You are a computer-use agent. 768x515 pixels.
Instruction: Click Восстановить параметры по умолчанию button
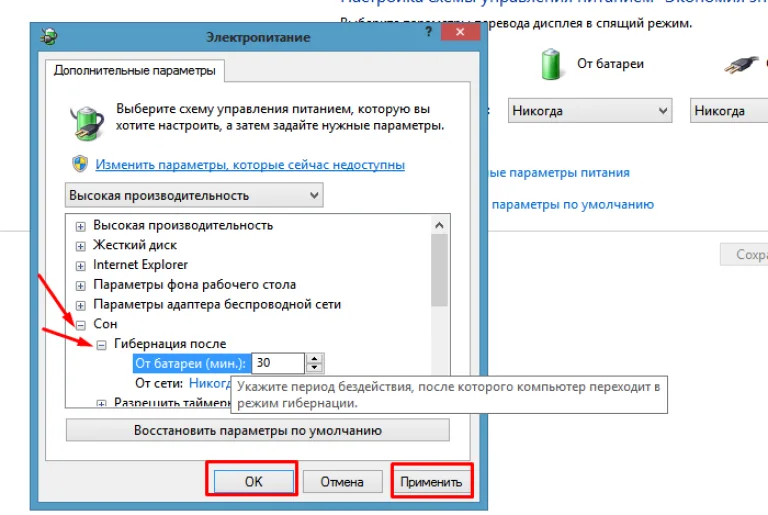click(x=258, y=430)
